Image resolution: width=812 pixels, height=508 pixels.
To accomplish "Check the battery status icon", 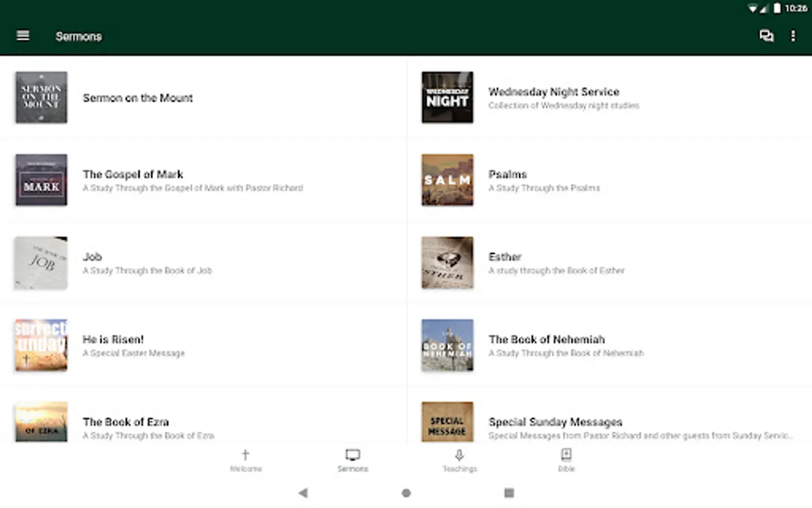I will 777,8.
